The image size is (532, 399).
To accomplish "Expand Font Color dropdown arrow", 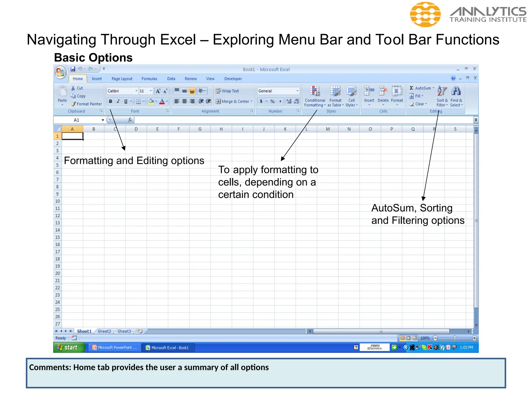I will [x=167, y=101].
